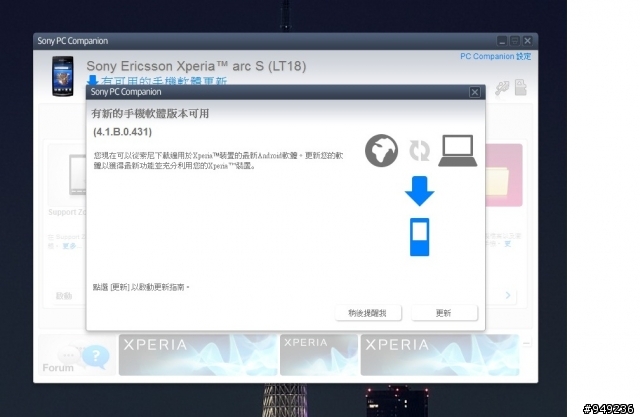The image size is (640, 417).
Task: Click the Sony Ericsson Xperia arc S title
Action: [x=196, y=66]
